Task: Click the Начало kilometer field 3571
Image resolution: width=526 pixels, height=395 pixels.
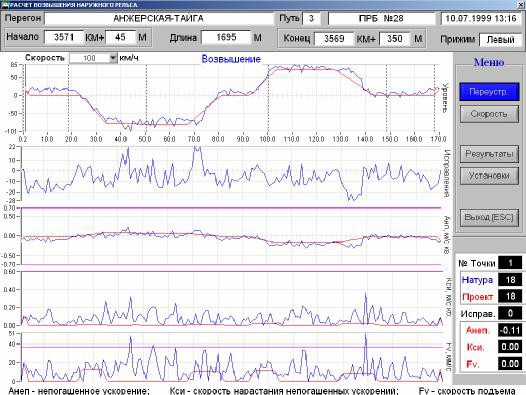Action: click(x=64, y=37)
